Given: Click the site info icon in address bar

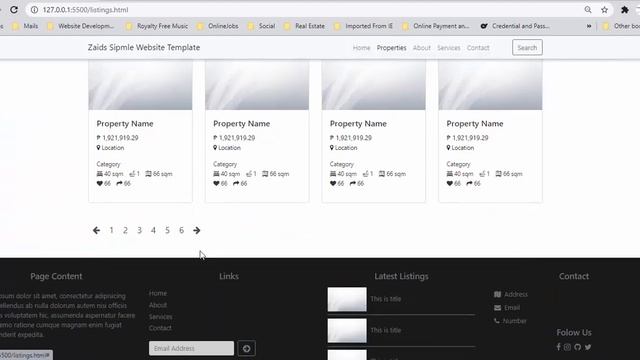Looking at the screenshot, I should pyautogui.click(x=34, y=10).
